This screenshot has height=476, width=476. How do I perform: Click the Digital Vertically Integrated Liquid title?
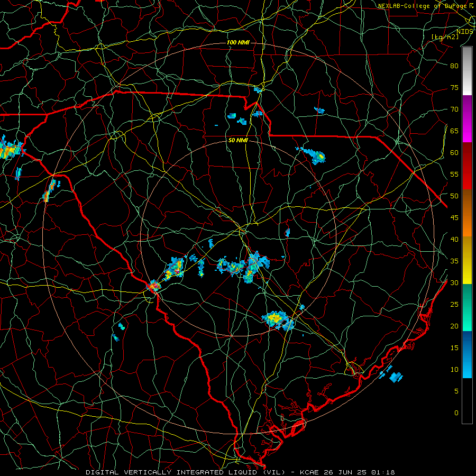185,472
